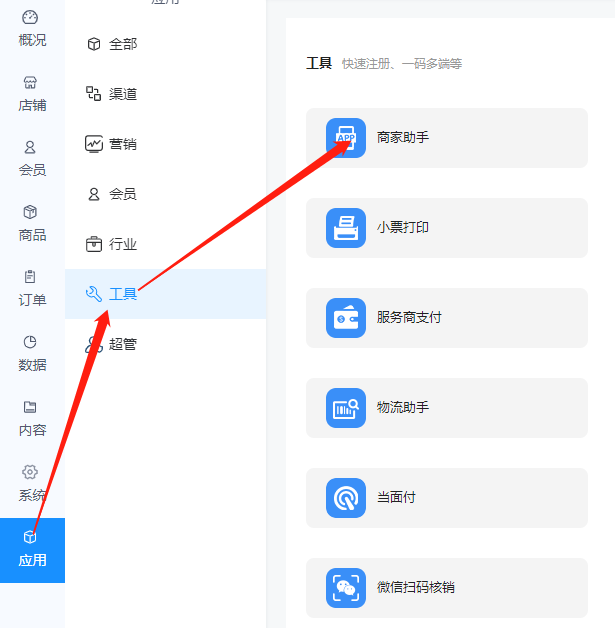
Task: Click the wrench icon beside 工具
Action: [x=94, y=294]
